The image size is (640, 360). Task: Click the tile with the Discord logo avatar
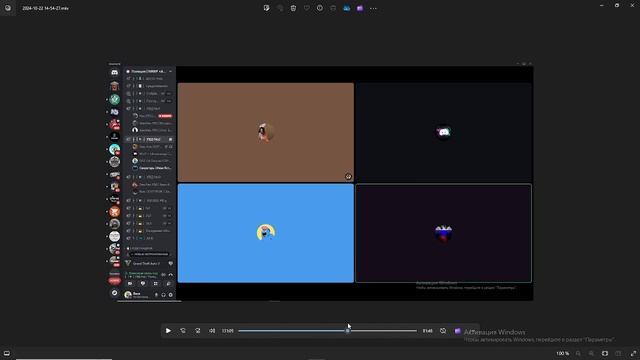tap(444, 132)
